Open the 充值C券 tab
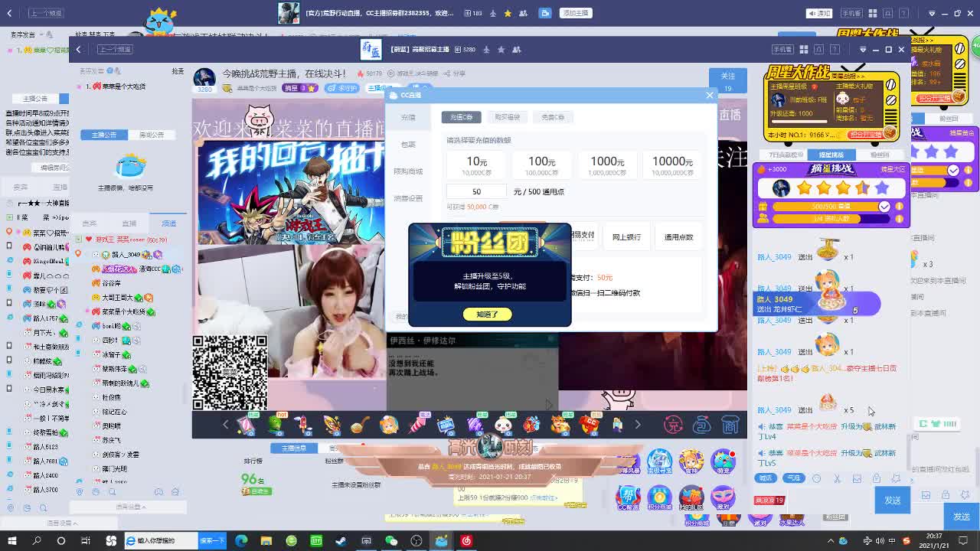 point(462,117)
